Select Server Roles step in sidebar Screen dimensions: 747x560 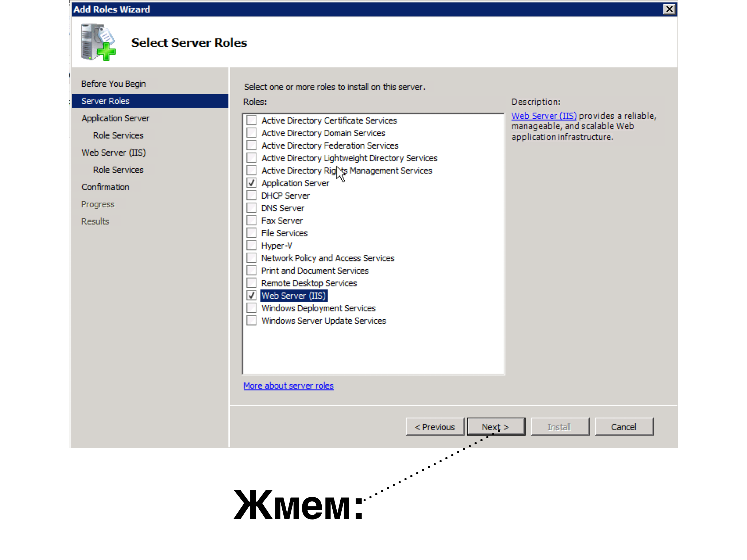coord(150,101)
